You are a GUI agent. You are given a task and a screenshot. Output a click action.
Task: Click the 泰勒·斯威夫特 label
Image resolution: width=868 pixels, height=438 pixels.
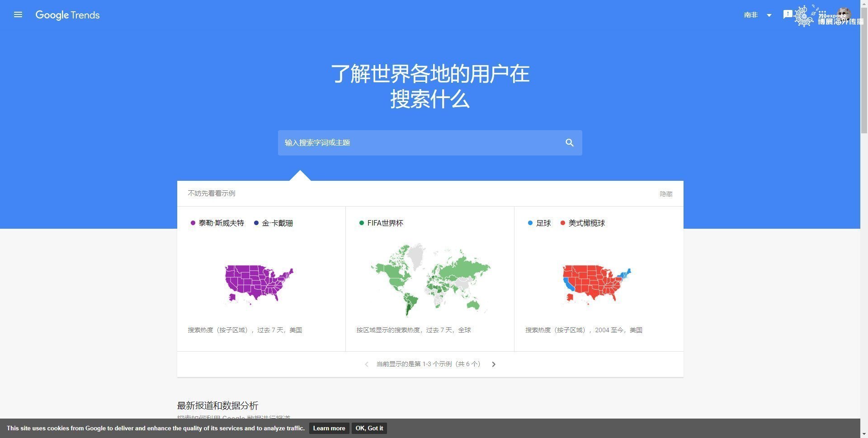[222, 223]
